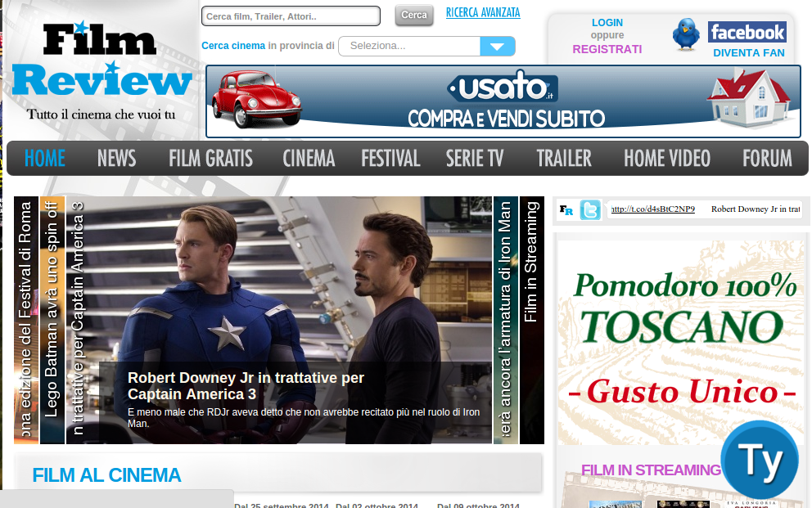Viewport: 812px width, 508px height.
Task: Click the Pomodoro 100% Toscano advertisement
Action: [681, 341]
